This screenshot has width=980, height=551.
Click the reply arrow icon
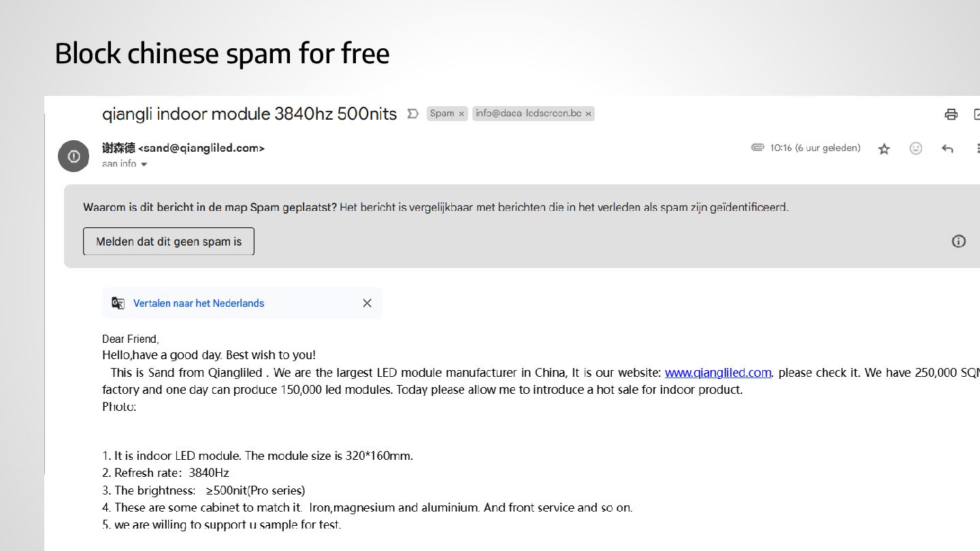(x=947, y=148)
